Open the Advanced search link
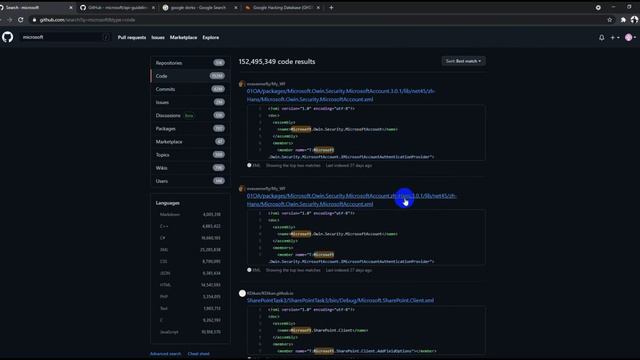Image resolution: width=640 pixels, height=360 pixels. click(x=165, y=354)
